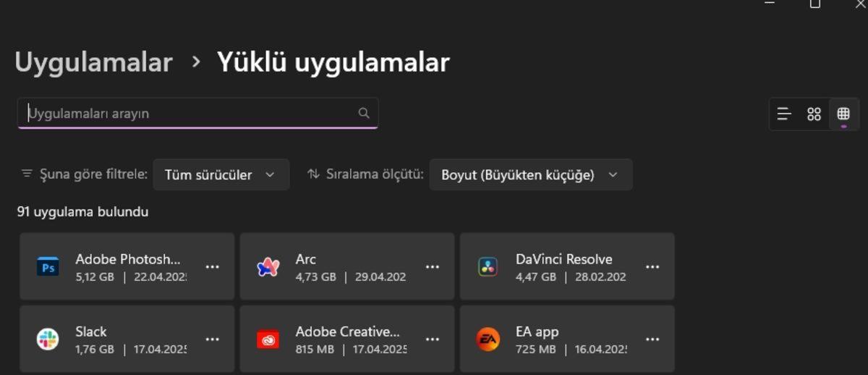Click the breadcrumb chevron separator
The image size is (868, 375).
coord(196,62)
